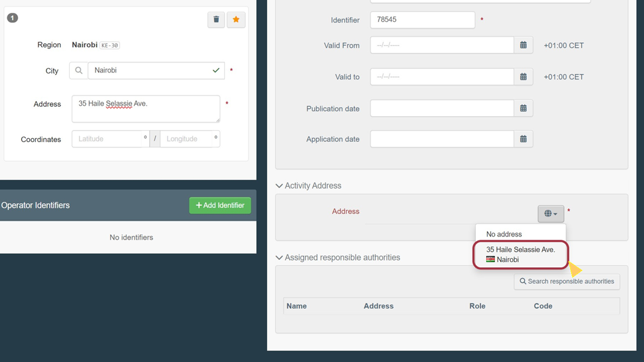The width and height of the screenshot is (644, 362).
Task: Delete address entry with trash icon
Action: tap(216, 19)
